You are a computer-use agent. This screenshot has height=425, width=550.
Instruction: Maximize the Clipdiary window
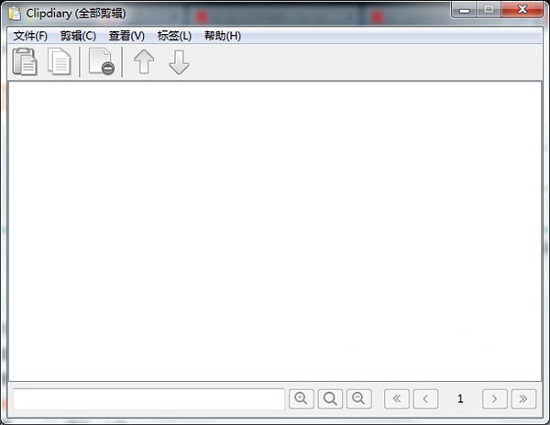(489, 10)
